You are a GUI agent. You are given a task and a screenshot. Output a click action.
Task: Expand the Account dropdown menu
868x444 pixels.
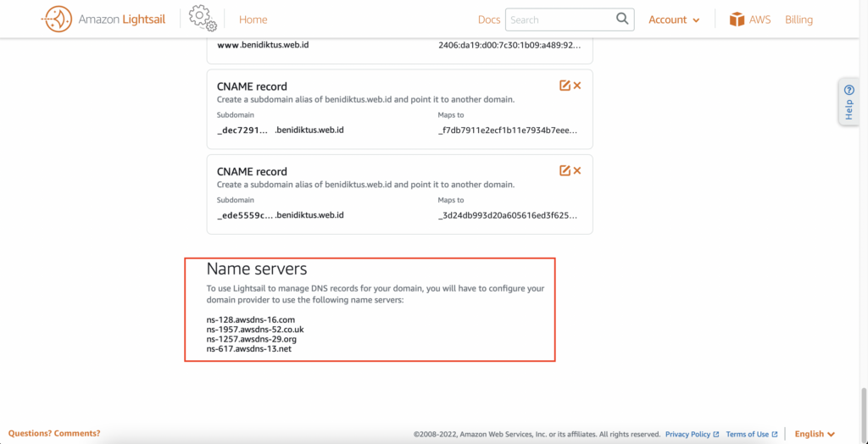(x=674, y=19)
